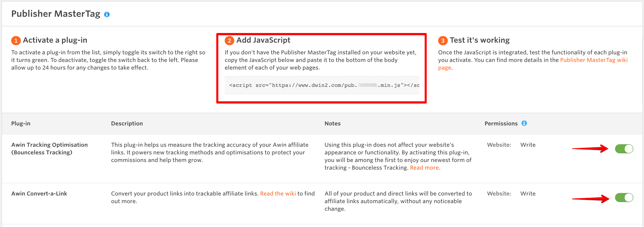Click the Description column header
644x227 pixels.
(x=127, y=123)
